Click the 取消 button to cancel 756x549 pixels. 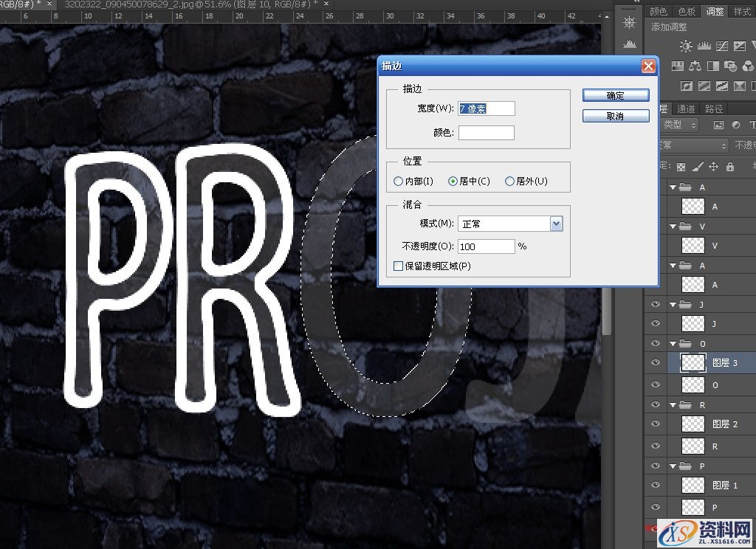(x=615, y=117)
